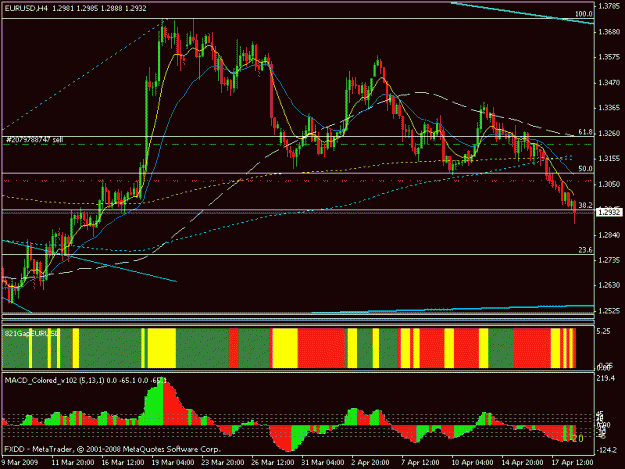Click the 14 Apr 20:00 time label
The width and height of the screenshot is (625, 469).
(522, 462)
